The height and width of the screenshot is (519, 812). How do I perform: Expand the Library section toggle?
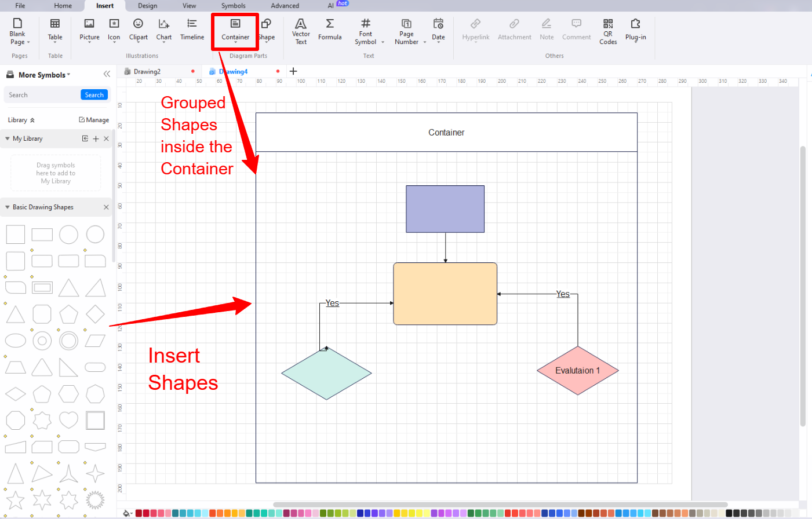pos(32,120)
